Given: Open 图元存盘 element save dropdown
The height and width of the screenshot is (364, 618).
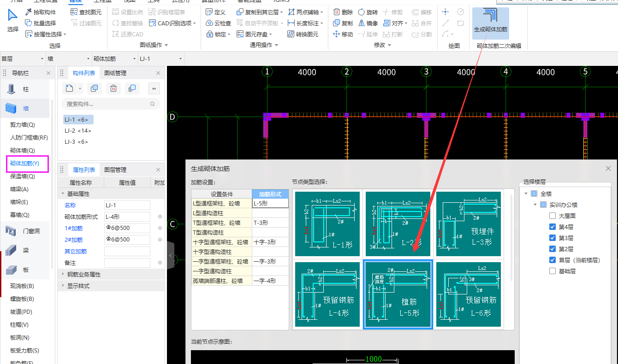Looking at the screenshot, I should [x=254, y=34].
